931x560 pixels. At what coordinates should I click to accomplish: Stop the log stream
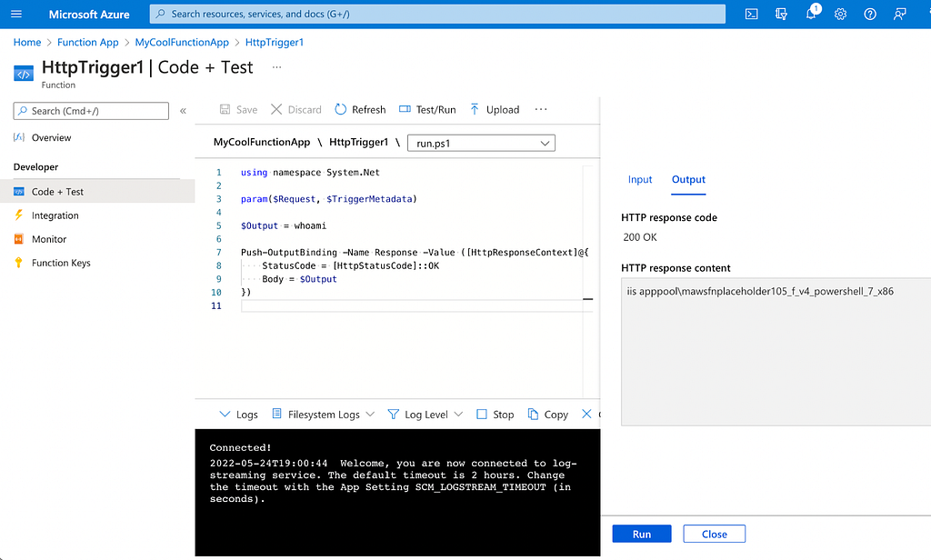click(x=496, y=414)
